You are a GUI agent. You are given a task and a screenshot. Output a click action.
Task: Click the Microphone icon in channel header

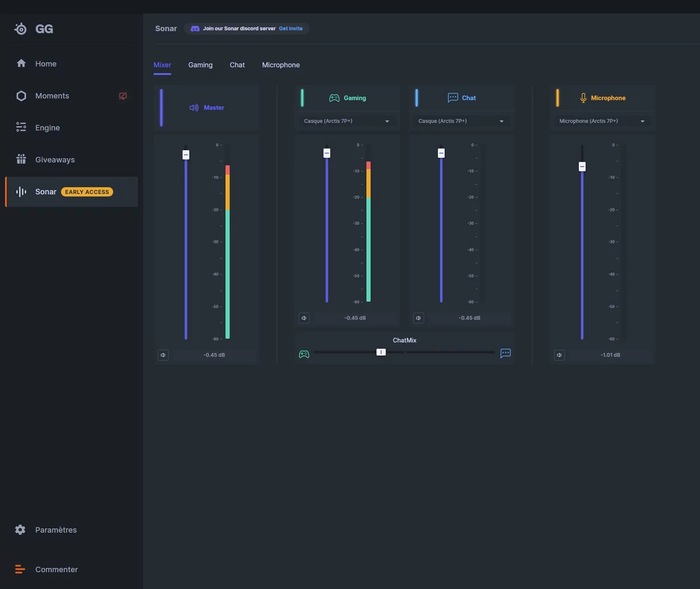(583, 98)
